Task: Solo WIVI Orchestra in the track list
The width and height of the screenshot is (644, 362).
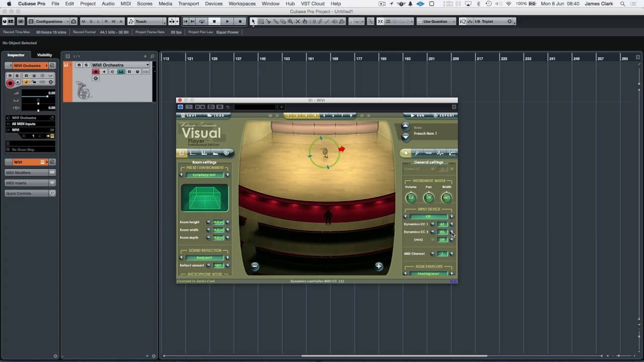Action: tap(86, 65)
